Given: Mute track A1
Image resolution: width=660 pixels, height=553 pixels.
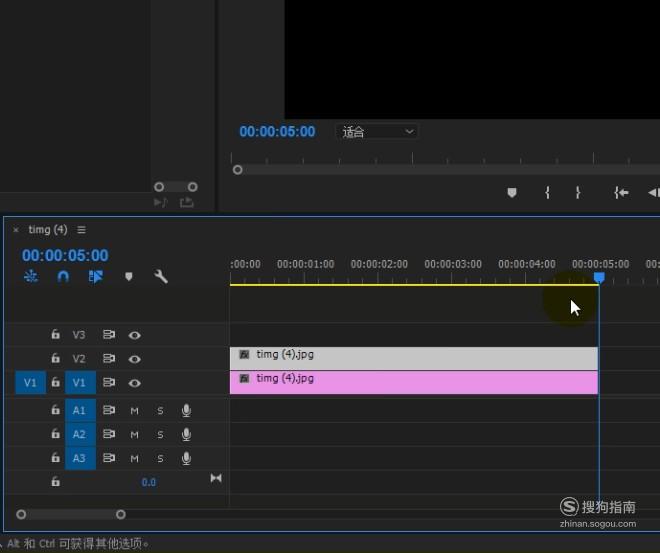Looking at the screenshot, I should (134, 411).
